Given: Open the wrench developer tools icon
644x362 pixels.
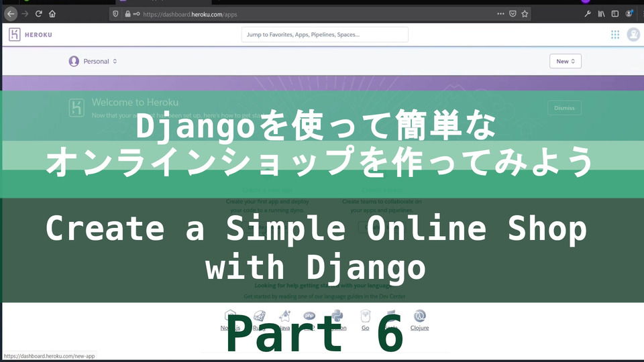Looking at the screenshot, I should [x=588, y=14].
